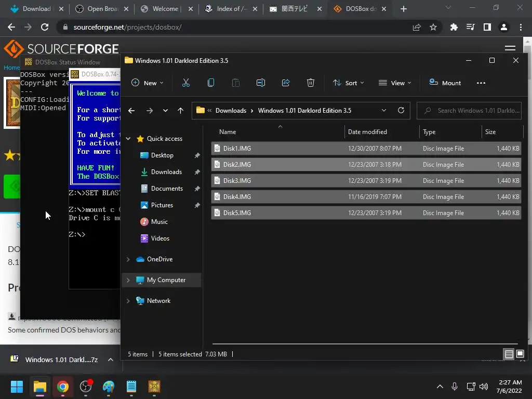Switch to the 関西テレビ browser tab
Viewport: 532px width, 399px height.
pyautogui.click(x=294, y=9)
